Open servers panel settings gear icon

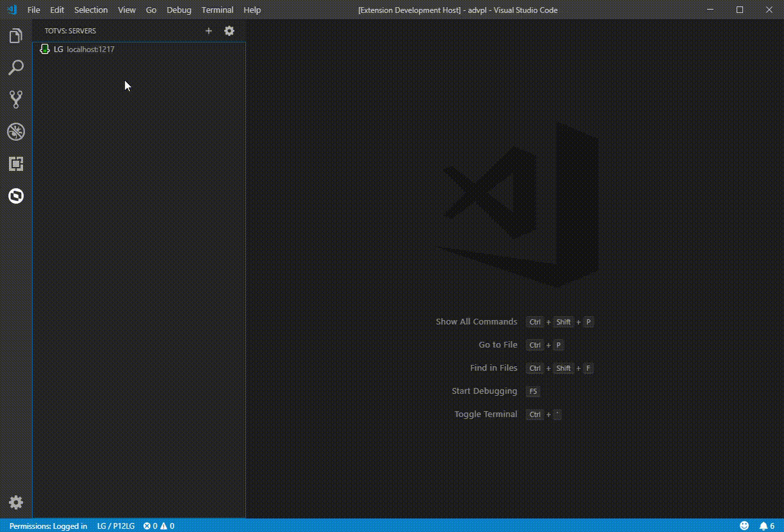point(229,31)
